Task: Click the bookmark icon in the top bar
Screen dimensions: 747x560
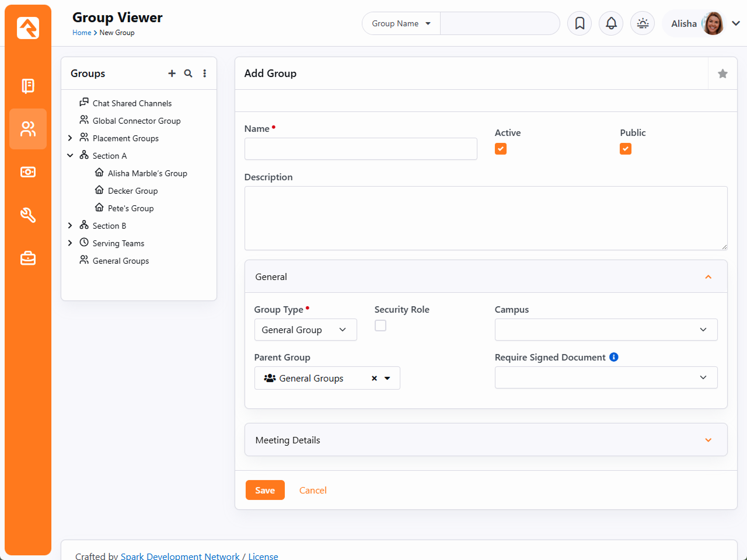Action: pos(580,23)
